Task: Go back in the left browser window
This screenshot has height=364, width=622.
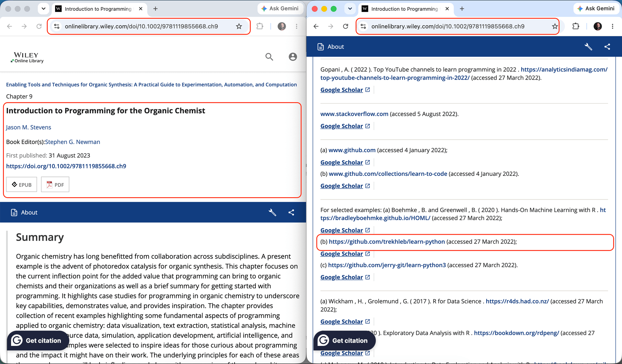Action: coord(9,26)
